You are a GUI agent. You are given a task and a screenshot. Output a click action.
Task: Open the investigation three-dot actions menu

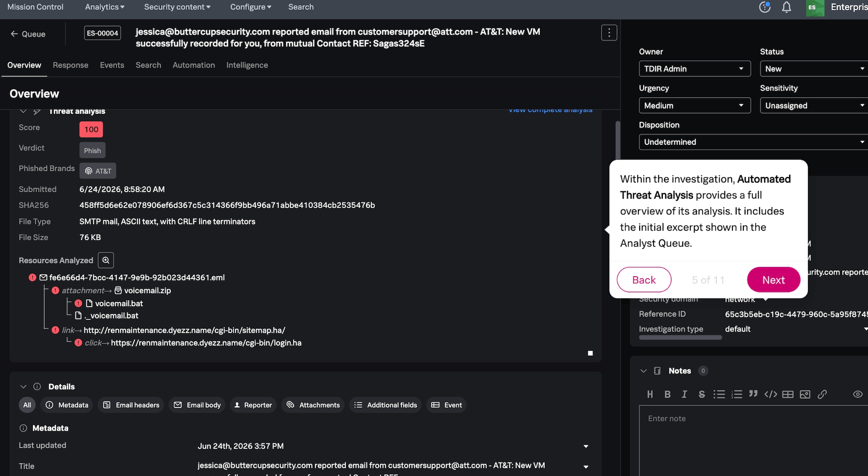(x=609, y=33)
